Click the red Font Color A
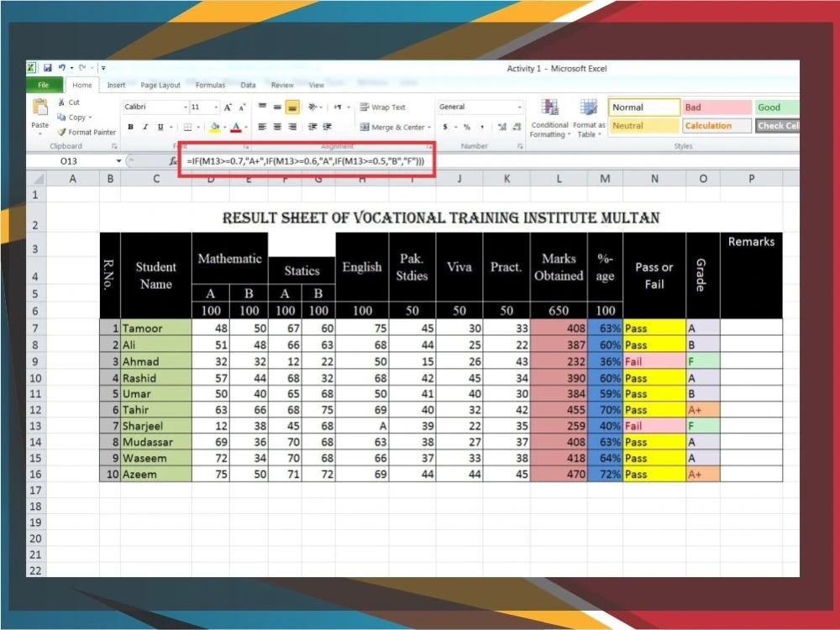Viewport: 840px width, 630px height. (236, 127)
